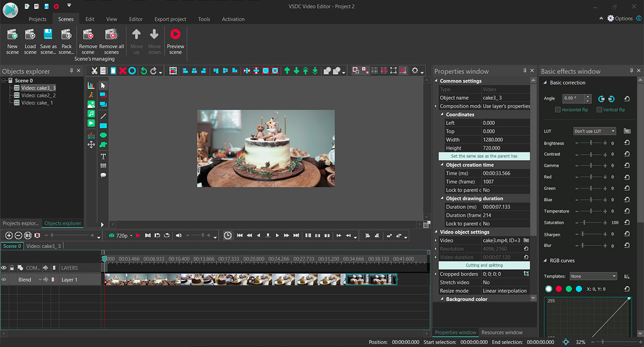Open the Templates dropdown in RGB curves

[592, 276]
